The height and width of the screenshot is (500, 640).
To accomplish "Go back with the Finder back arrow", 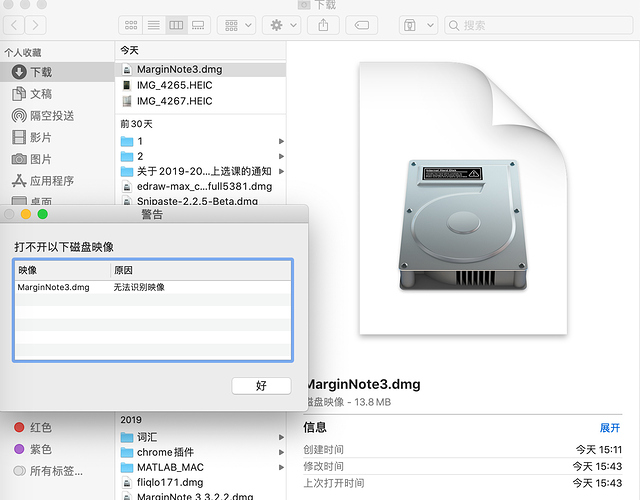I will click(14, 25).
